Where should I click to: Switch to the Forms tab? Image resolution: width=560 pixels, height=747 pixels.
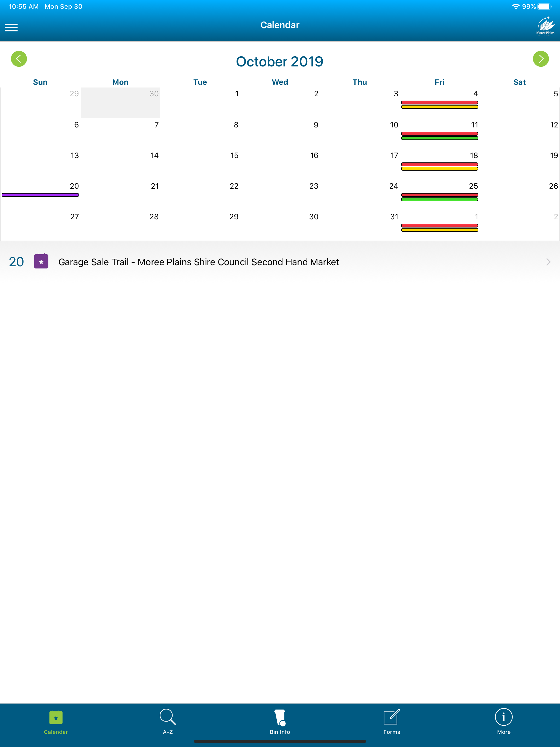pyautogui.click(x=392, y=722)
